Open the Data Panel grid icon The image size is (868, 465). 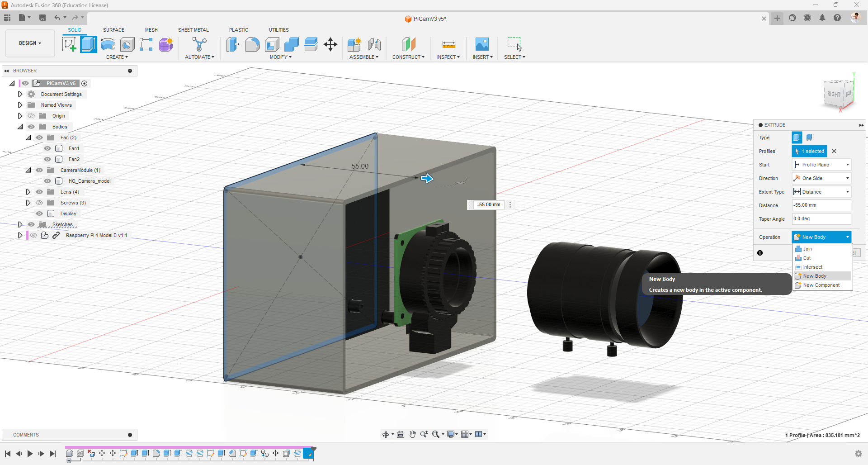(x=7, y=18)
